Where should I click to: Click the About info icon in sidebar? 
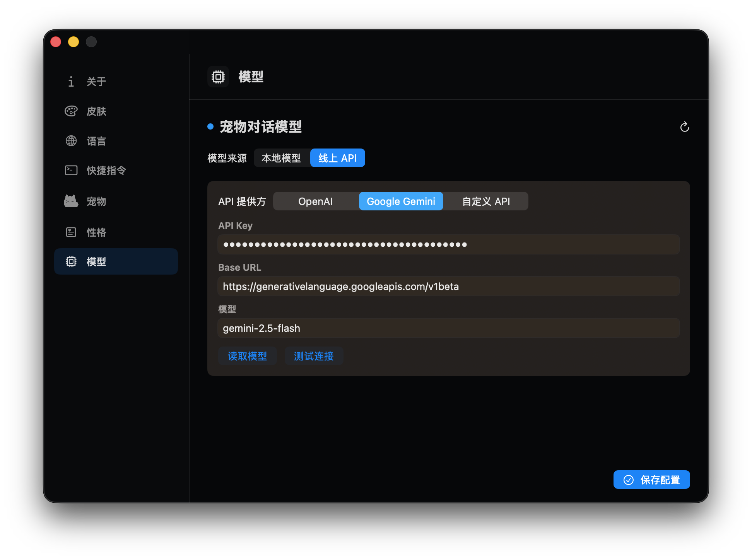pos(71,81)
